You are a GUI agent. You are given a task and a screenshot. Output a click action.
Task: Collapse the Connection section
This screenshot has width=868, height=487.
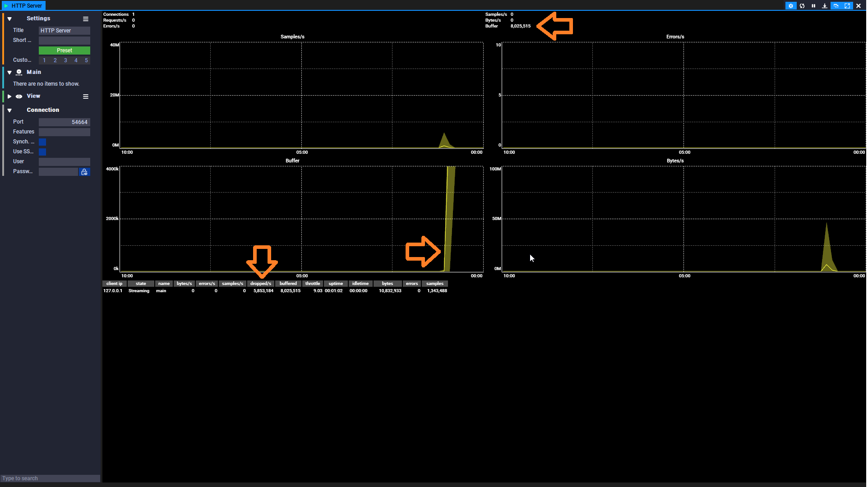pos(9,110)
